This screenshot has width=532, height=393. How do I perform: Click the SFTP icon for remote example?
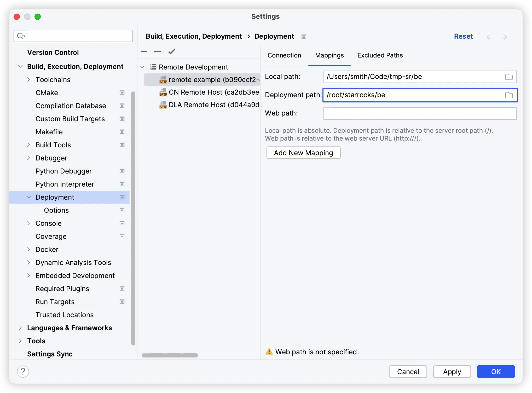tap(162, 80)
